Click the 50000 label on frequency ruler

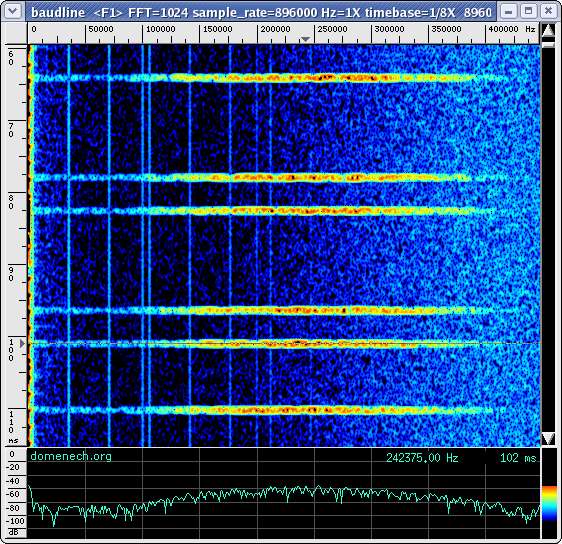[101, 29]
